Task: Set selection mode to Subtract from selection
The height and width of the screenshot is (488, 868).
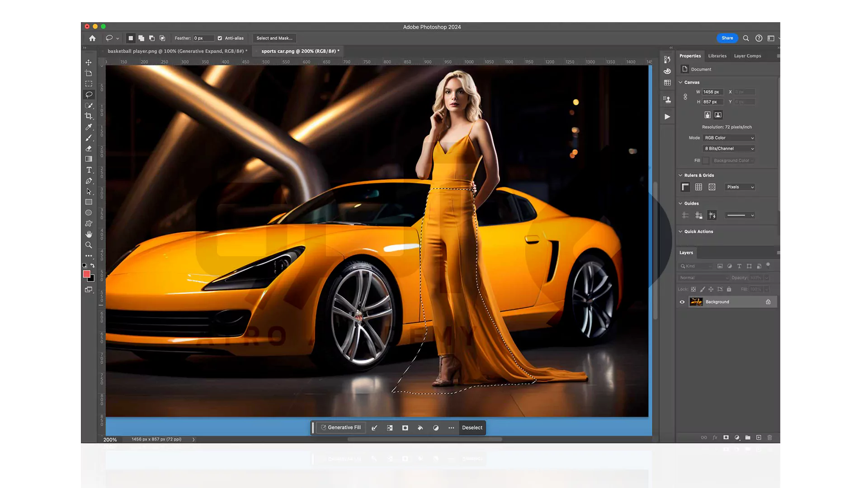Action: 152,38
